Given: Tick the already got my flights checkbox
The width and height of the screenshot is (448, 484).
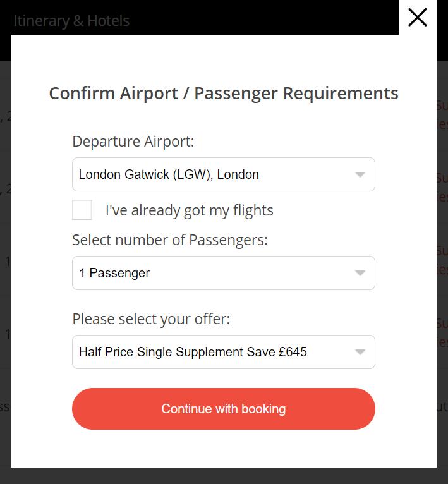Looking at the screenshot, I should click(82, 210).
